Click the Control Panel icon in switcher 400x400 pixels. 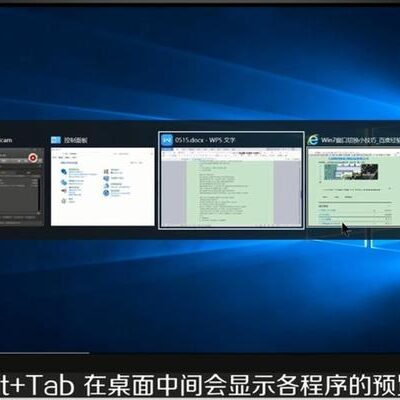[x=56, y=140]
